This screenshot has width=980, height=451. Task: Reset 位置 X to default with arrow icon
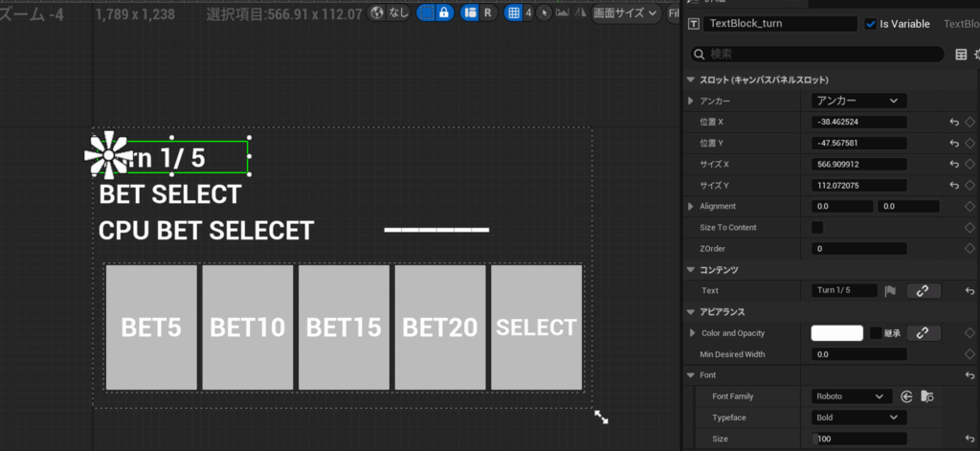tap(954, 123)
